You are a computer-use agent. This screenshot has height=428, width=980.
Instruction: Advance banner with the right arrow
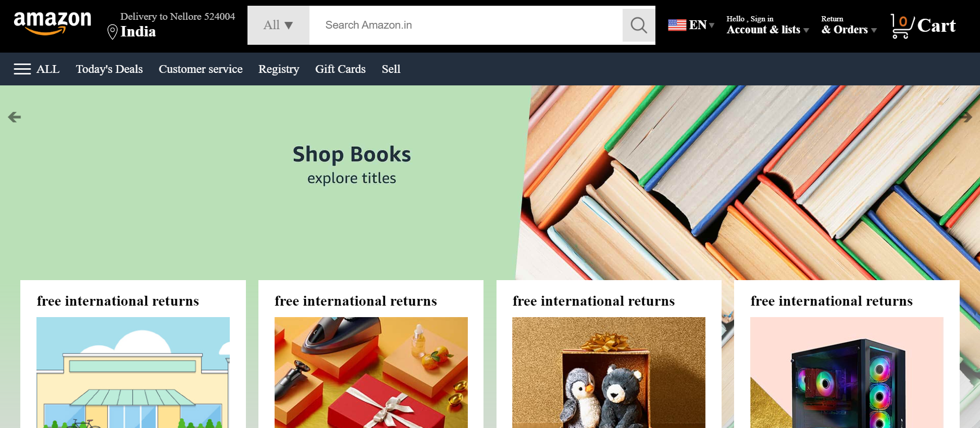click(965, 117)
